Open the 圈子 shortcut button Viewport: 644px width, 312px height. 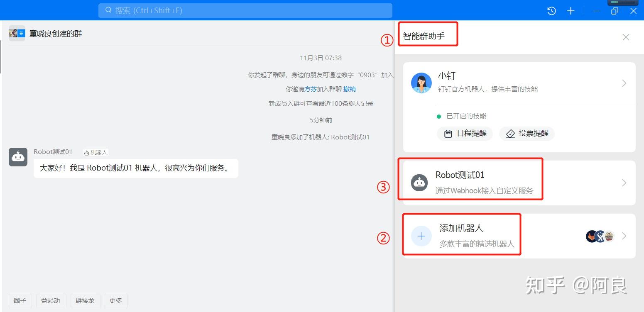click(x=20, y=301)
